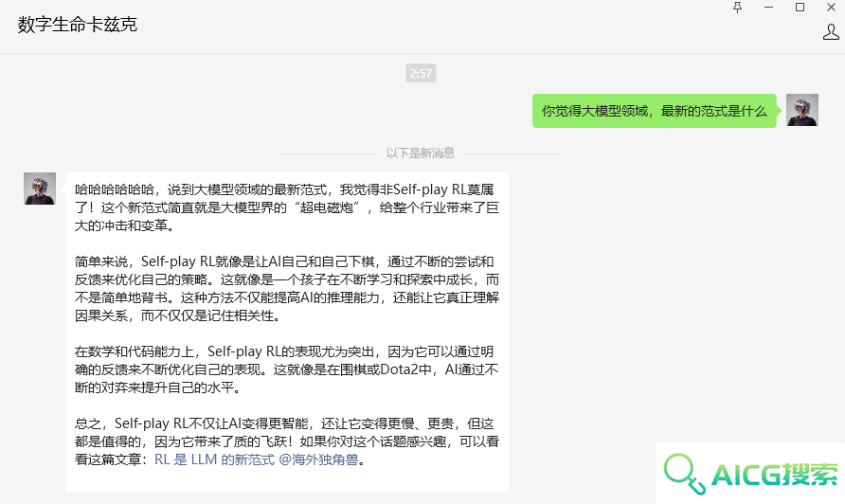The height and width of the screenshot is (504, 845).
Task: Close the chat window
Action: coord(831,7)
